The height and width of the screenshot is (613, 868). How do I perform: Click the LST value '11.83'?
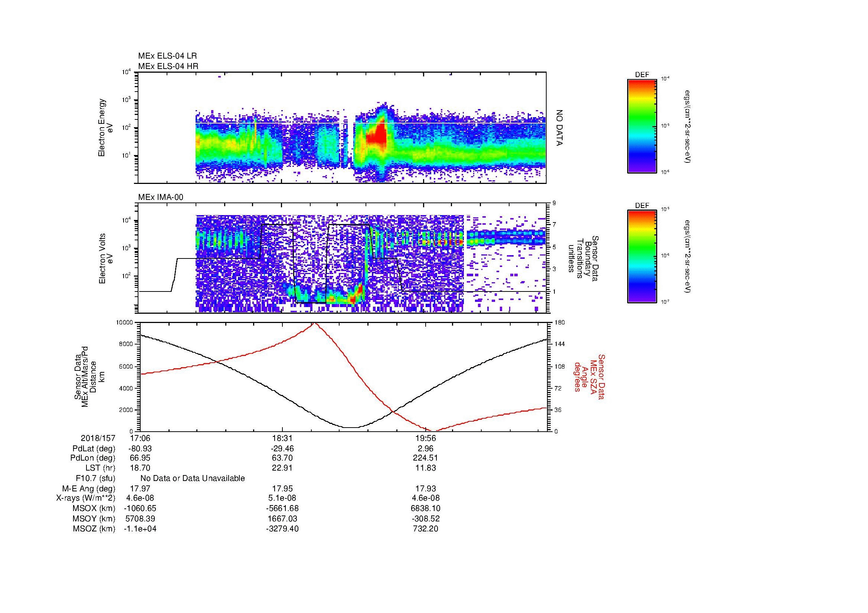click(x=425, y=468)
